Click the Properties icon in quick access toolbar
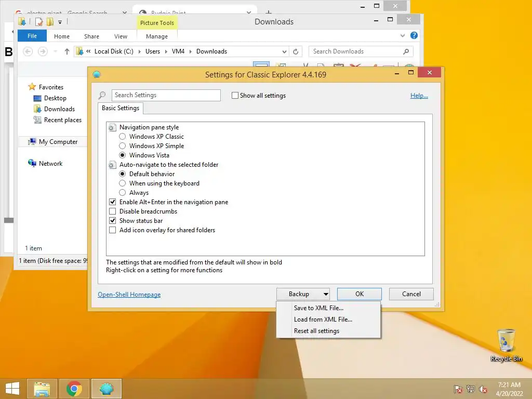Viewport: 532px width, 399px height. (39, 22)
